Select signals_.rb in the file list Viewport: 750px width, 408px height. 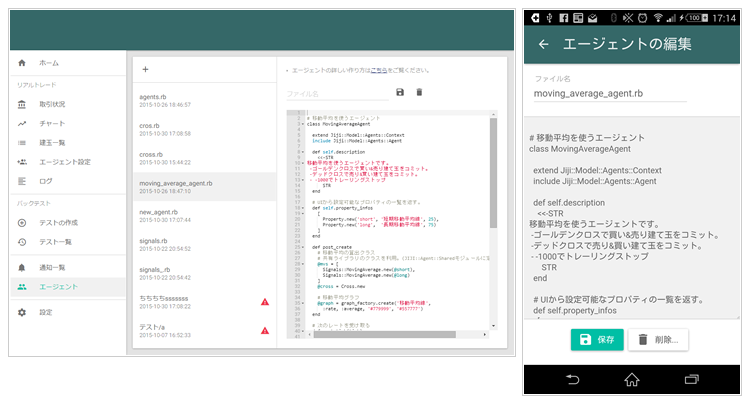point(204,273)
